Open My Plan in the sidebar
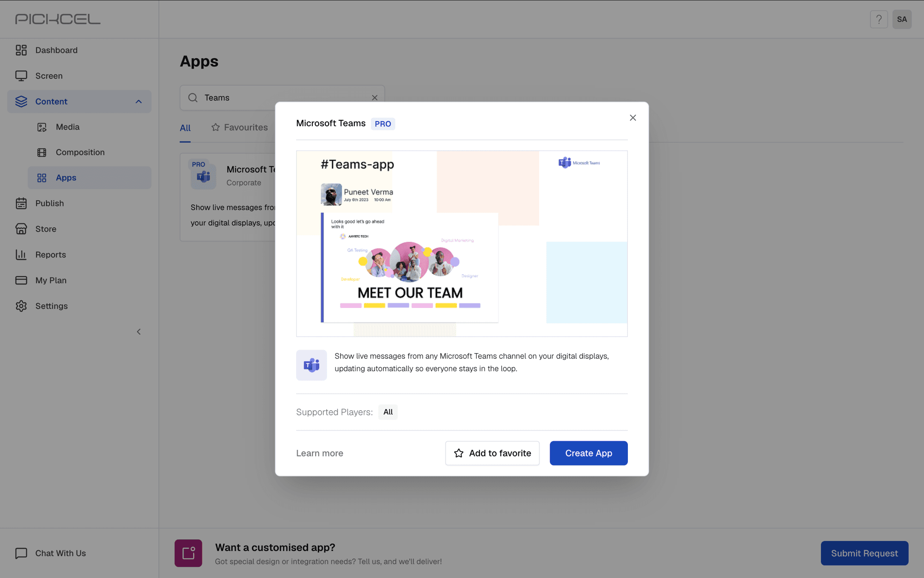Image resolution: width=924 pixels, height=578 pixels. [79, 280]
